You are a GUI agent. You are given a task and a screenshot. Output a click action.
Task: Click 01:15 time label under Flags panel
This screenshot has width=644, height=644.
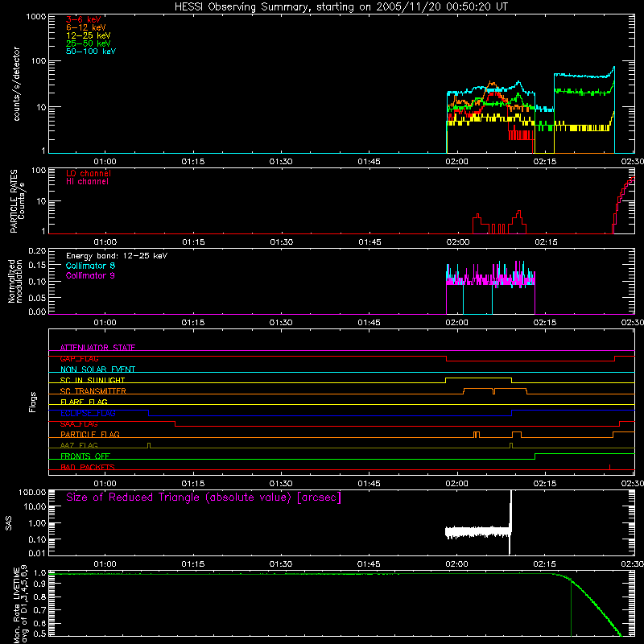(x=193, y=484)
